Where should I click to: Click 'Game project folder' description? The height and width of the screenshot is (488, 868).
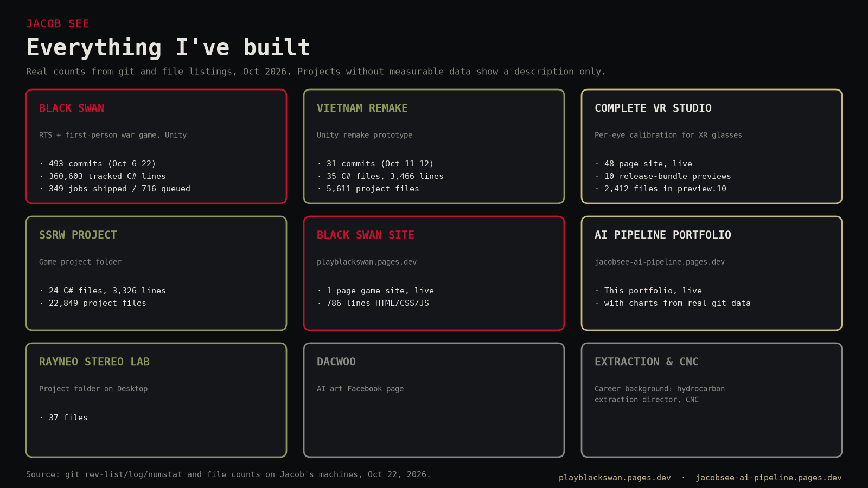pyautogui.click(x=80, y=262)
